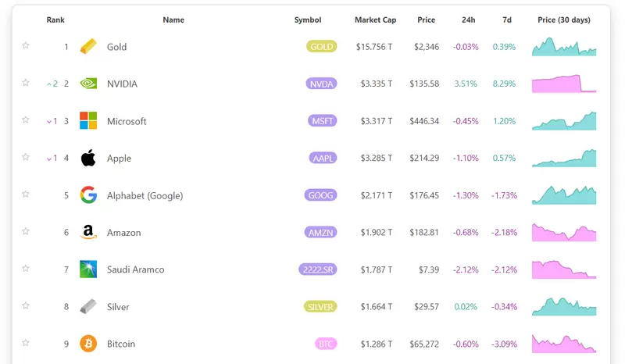625x364 pixels.
Task: Open the Silver asset name link
Action: click(118, 307)
